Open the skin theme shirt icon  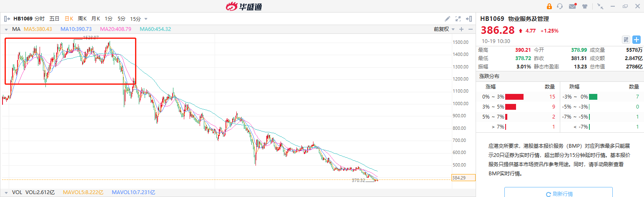[x=585, y=6]
